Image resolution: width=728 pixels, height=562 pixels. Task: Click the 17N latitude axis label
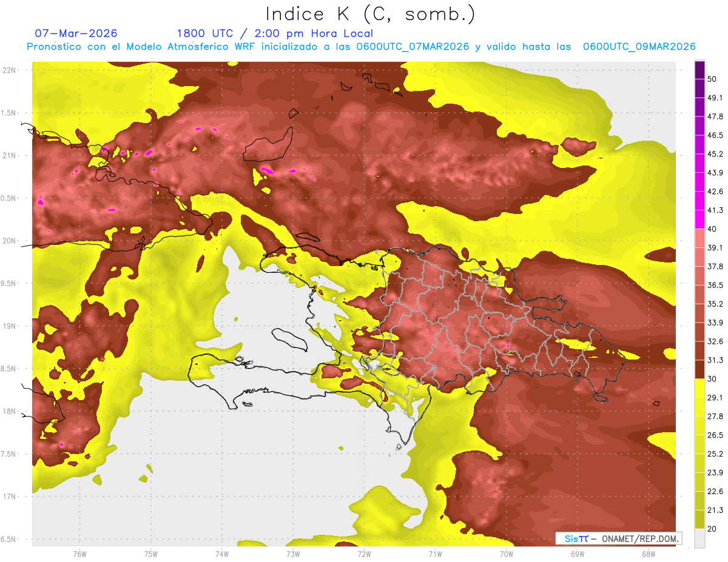[x=9, y=497]
